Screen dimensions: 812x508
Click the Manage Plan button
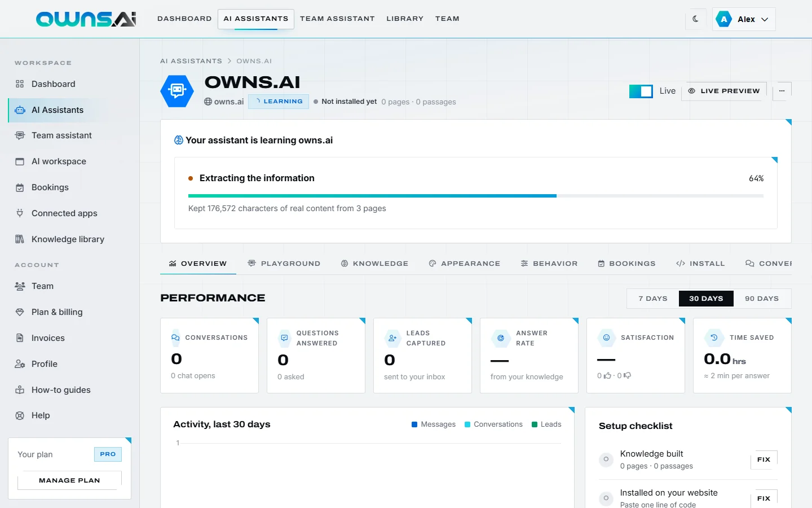pyautogui.click(x=69, y=480)
